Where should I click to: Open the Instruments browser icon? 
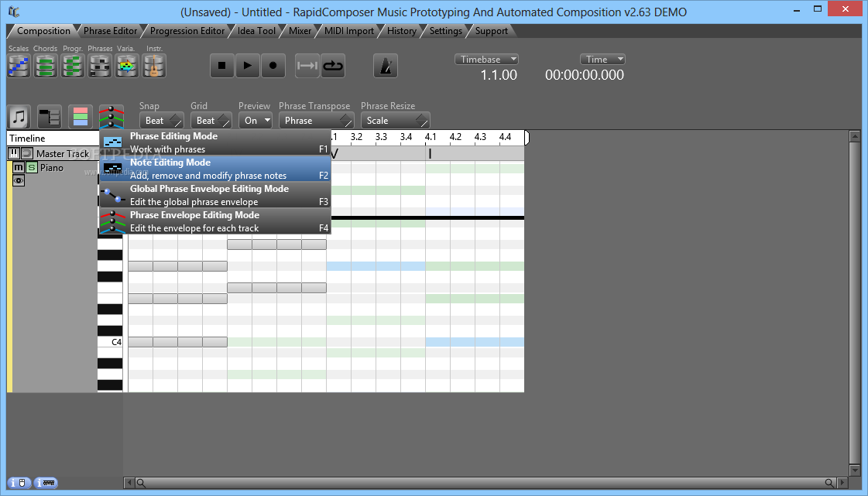(154, 67)
